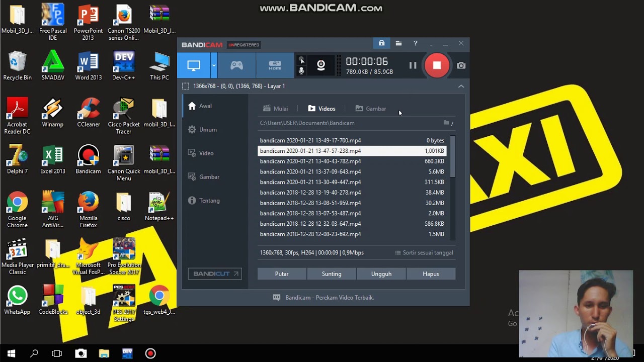Open CCleaner desktop shortcut
Viewport: 644px width, 362px height.
point(89,113)
